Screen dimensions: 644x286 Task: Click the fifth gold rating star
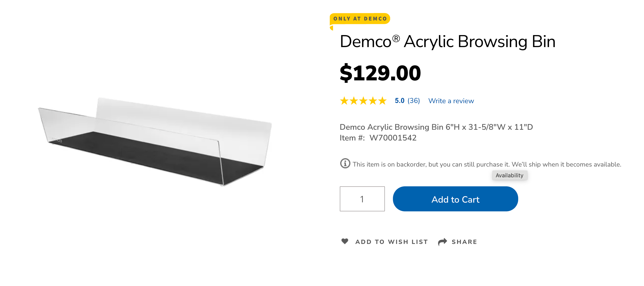(x=382, y=101)
